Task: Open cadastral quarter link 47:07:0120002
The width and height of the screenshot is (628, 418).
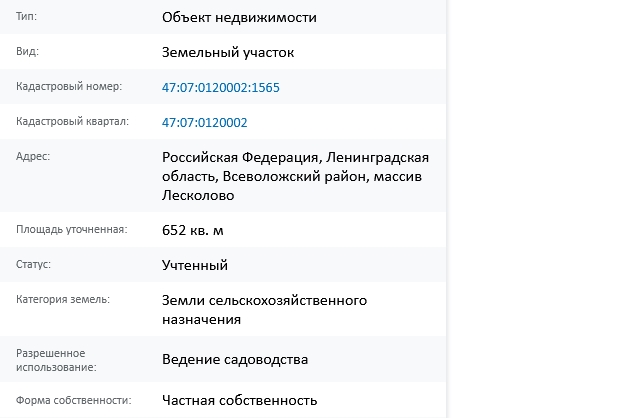Action: coord(205,122)
